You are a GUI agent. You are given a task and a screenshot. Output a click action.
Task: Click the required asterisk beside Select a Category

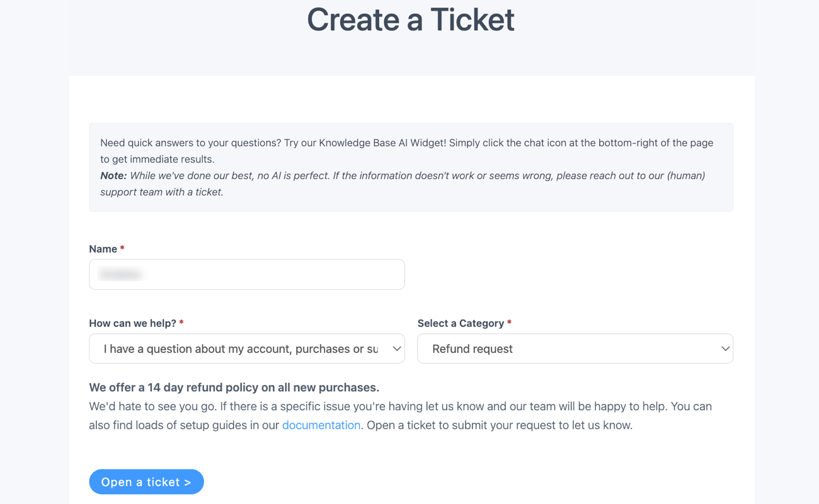[x=508, y=323]
